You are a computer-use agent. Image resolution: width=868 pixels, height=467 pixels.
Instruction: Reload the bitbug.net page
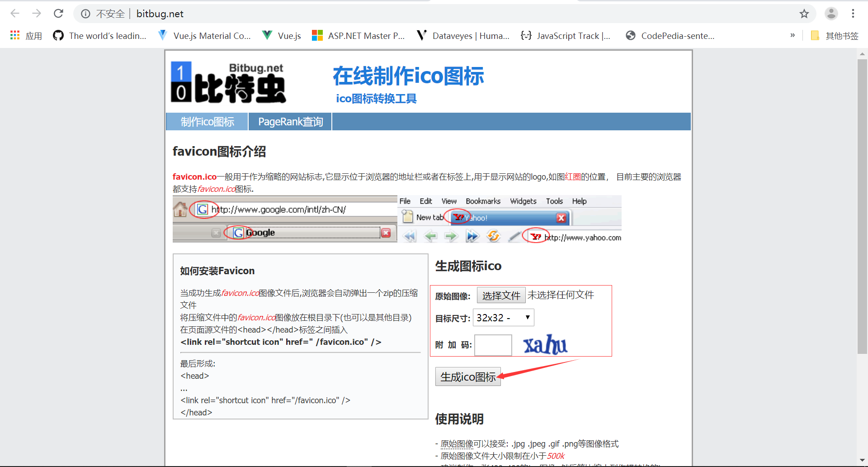click(58, 14)
